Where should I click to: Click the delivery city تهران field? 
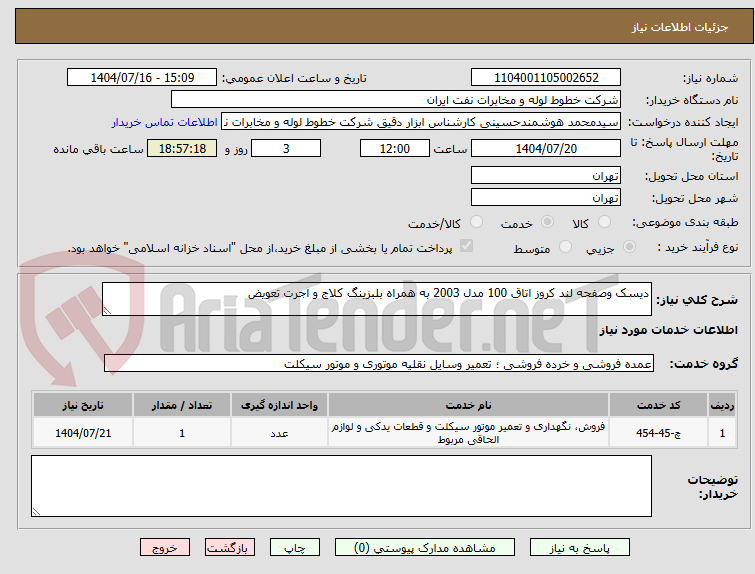[546, 197]
